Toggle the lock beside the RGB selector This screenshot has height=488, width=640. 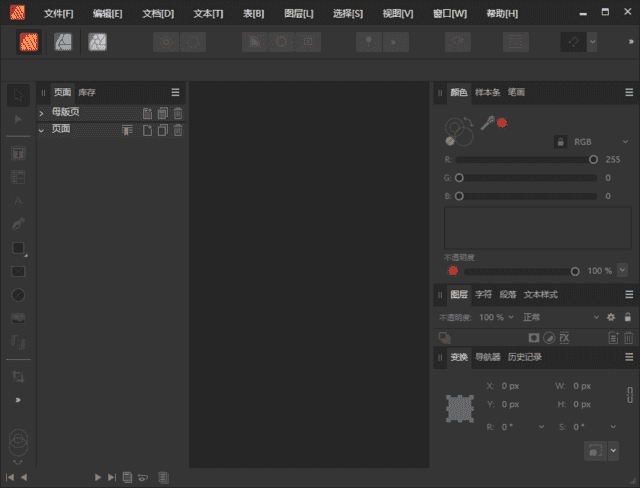tap(558, 142)
